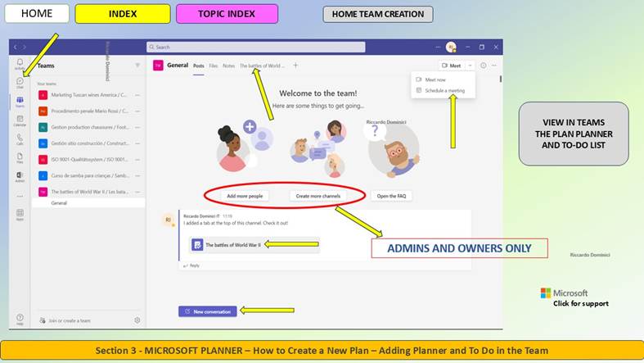Viewport: 644px width, 363px height.
Task: Open more options for ISO 9001 team
Action: pos(137,160)
